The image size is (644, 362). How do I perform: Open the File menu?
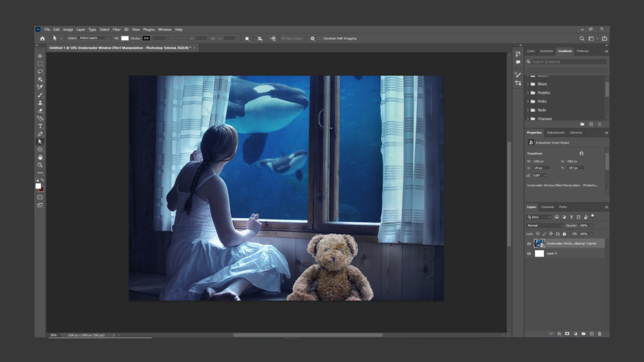tap(47, 30)
